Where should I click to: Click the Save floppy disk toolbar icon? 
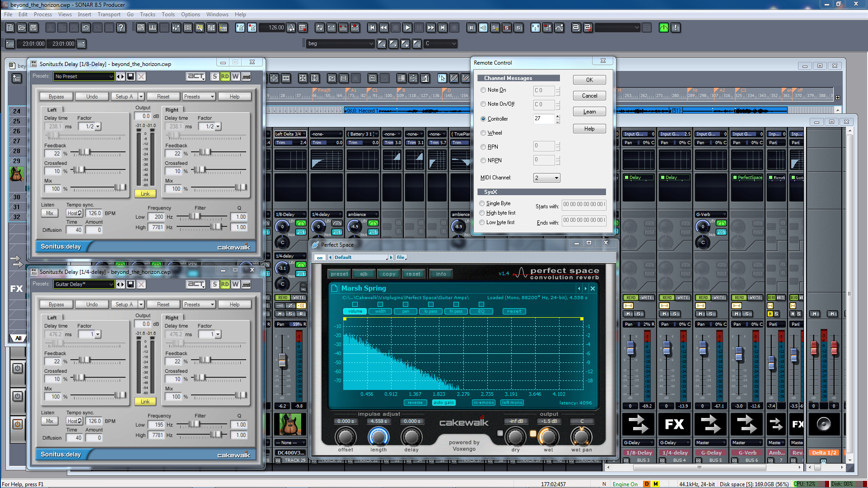[x=33, y=28]
